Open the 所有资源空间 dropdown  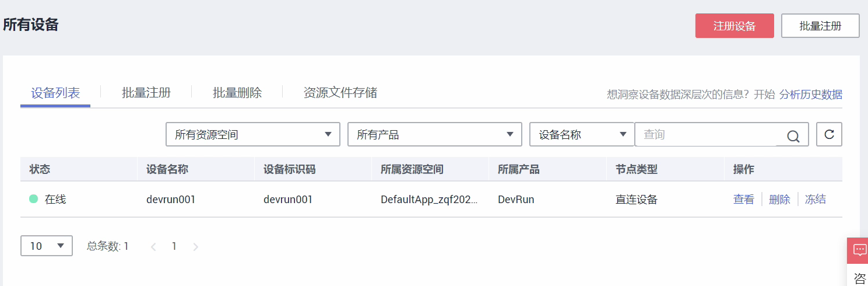[252, 134]
